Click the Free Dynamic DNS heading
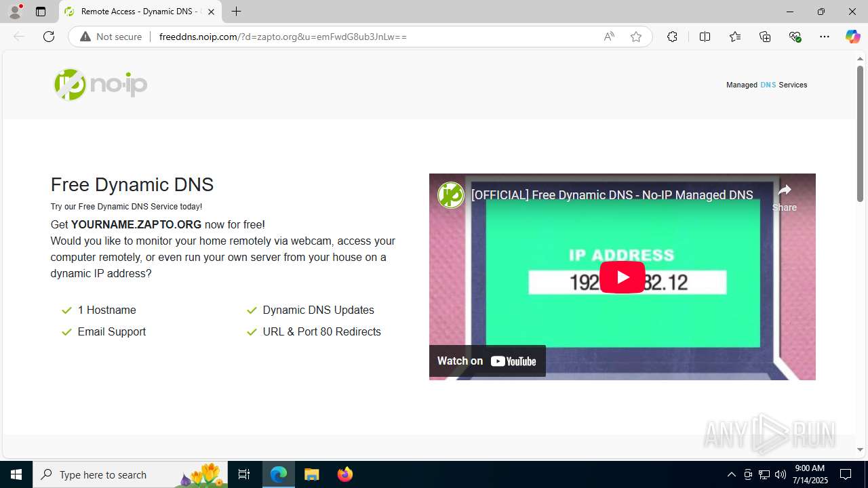This screenshot has width=868, height=488. (132, 184)
